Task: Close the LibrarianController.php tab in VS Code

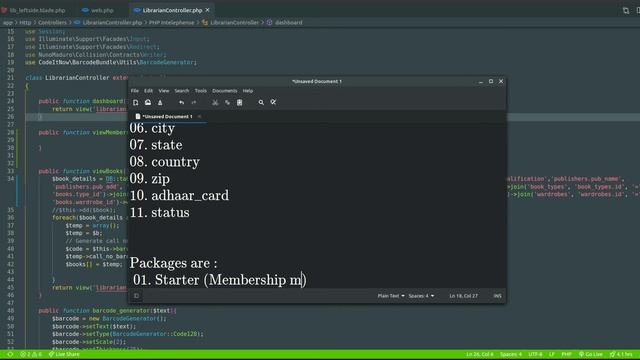Action: click(208, 10)
